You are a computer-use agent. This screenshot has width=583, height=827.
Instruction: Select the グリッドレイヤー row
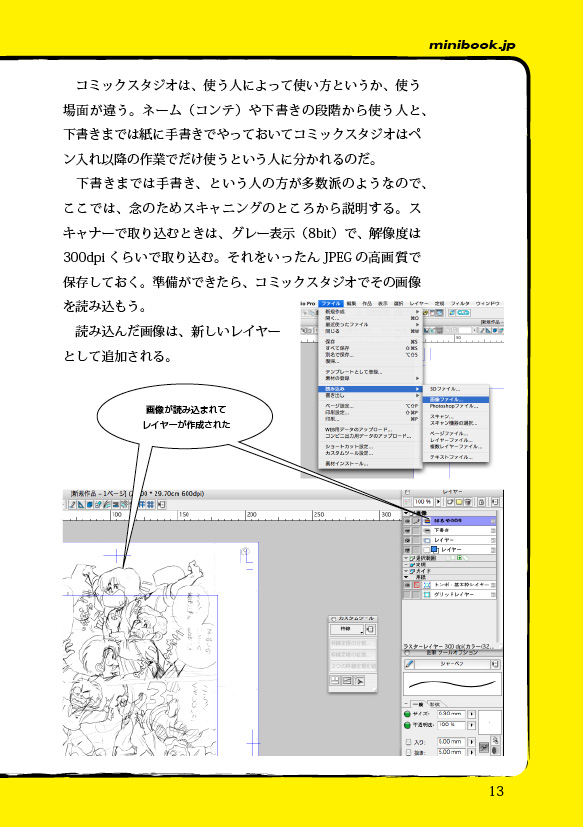pos(450,594)
